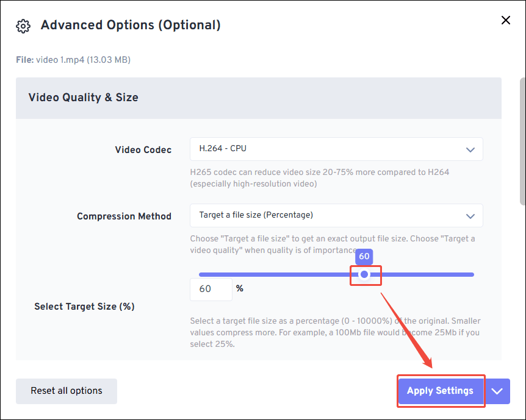Click the Video Codec dropdown chevron icon

pyautogui.click(x=470, y=149)
